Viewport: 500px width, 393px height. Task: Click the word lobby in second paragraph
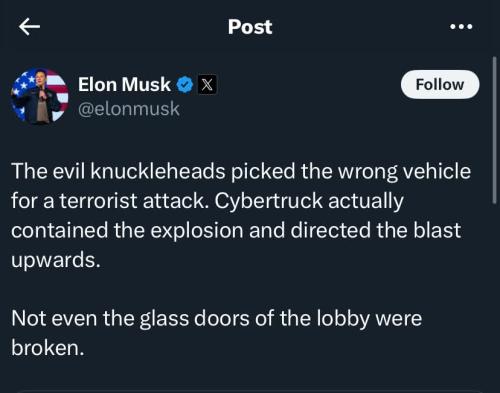pyautogui.click(x=343, y=318)
